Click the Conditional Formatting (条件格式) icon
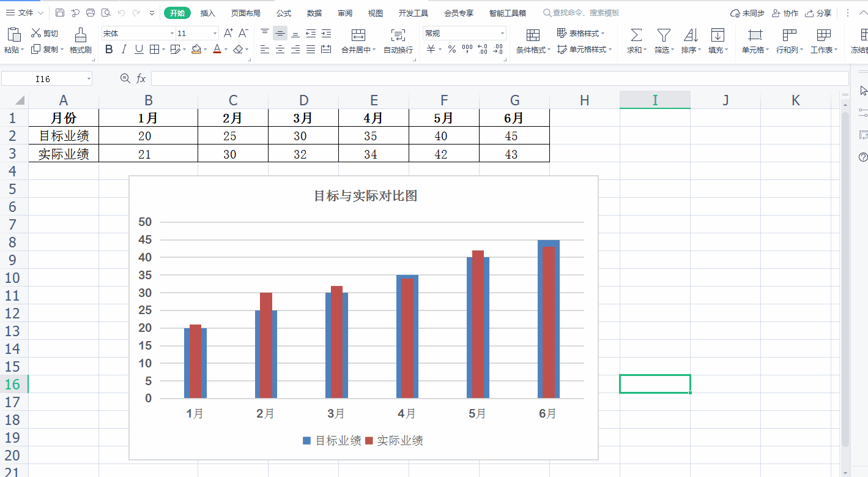The width and height of the screenshot is (868, 477). (x=533, y=35)
